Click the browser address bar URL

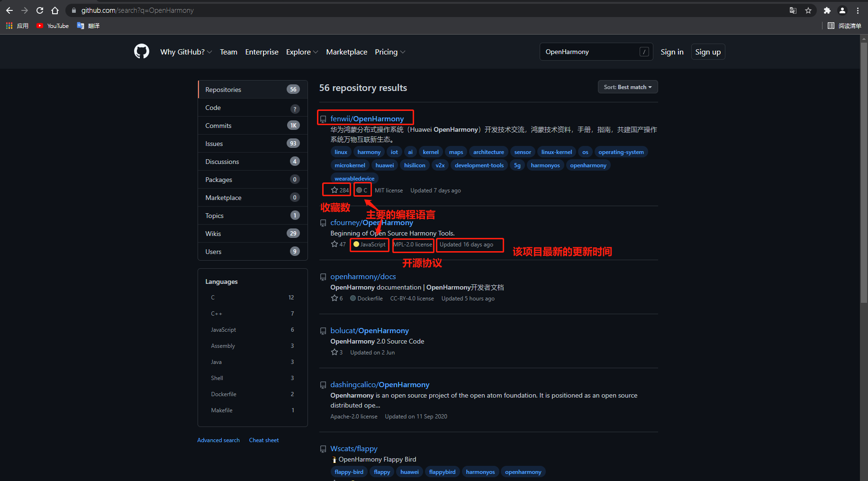tap(137, 10)
